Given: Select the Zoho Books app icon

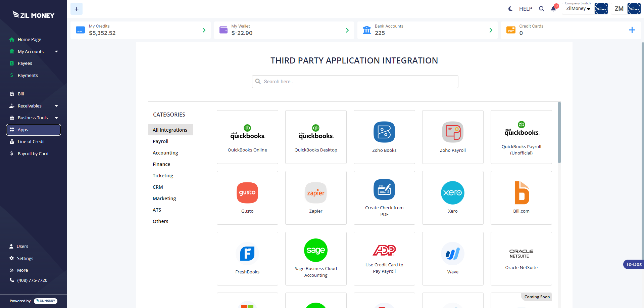Looking at the screenshot, I should 384,132.
